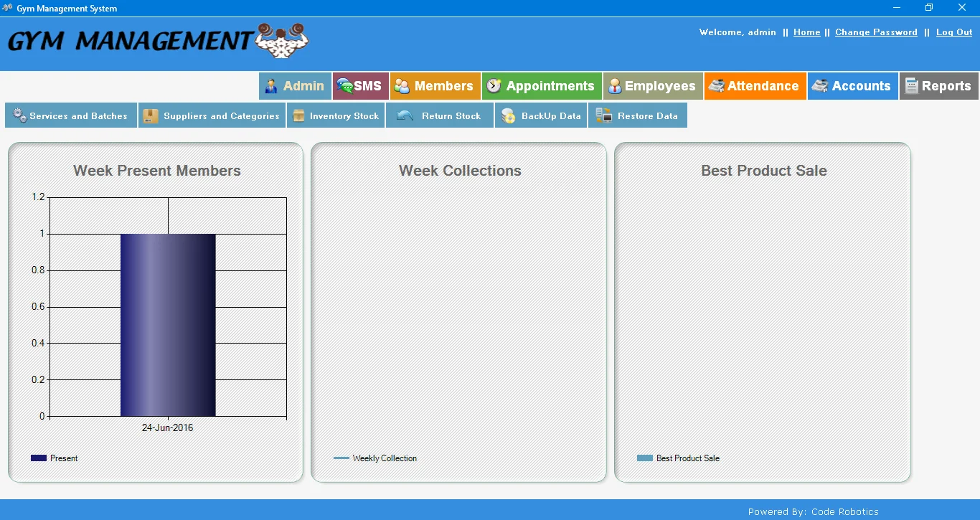Open the SMS tab
This screenshot has width=980, height=520.
[x=361, y=86]
